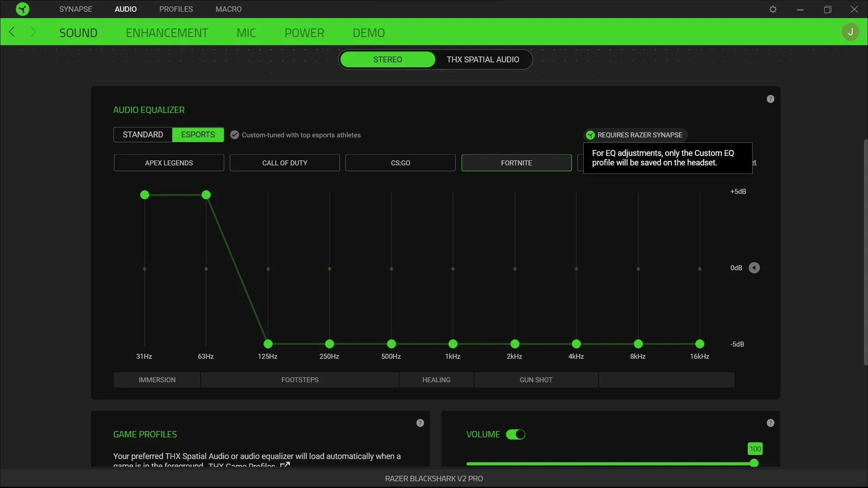Image resolution: width=868 pixels, height=488 pixels.
Task: Click the Razer BlackShark V2 Pro device label
Action: (x=434, y=479)
